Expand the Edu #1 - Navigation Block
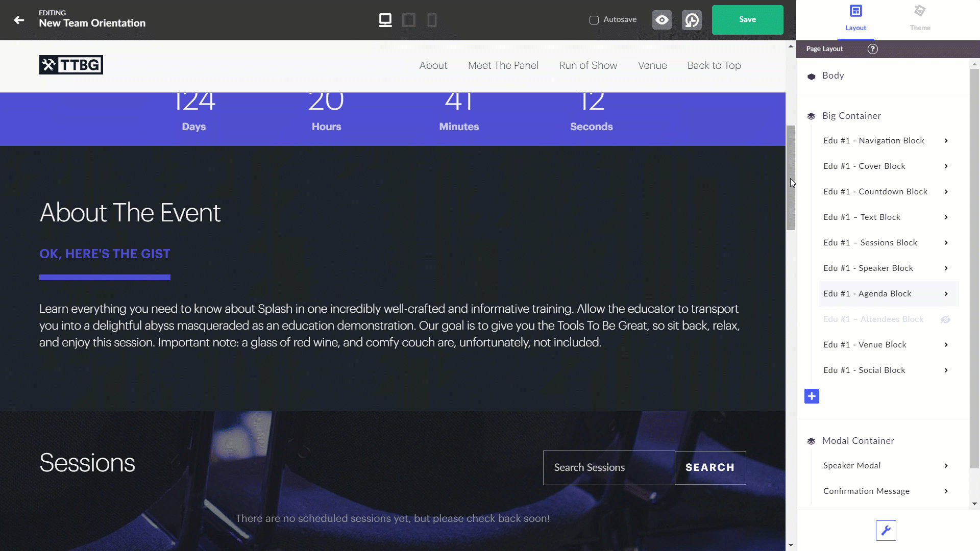This screenshot has width=980, height=551. [947, 140]
